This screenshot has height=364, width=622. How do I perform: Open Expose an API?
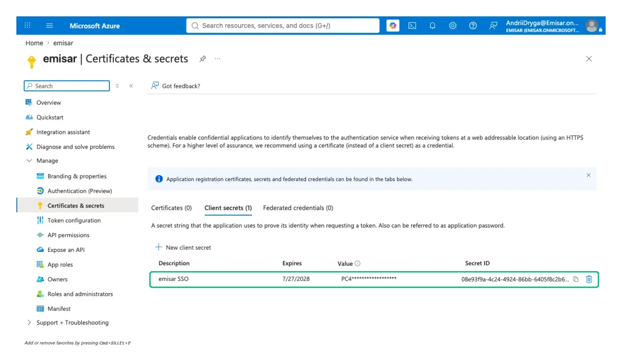(66, 250)
